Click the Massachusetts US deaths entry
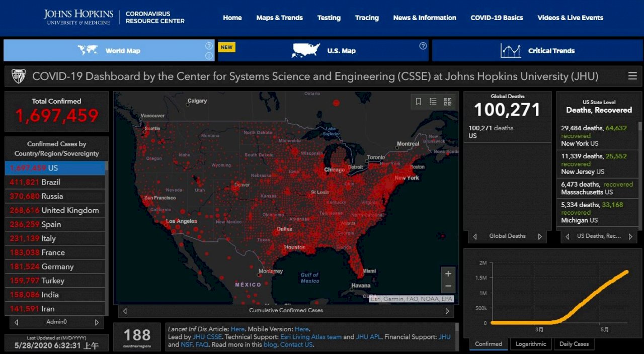 click(597, 188)
